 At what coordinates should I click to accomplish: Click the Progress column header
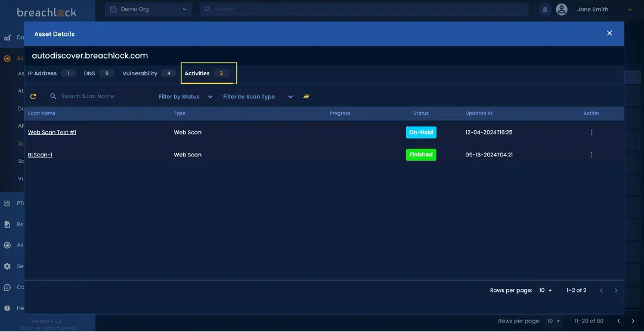(x=340, y=113)
